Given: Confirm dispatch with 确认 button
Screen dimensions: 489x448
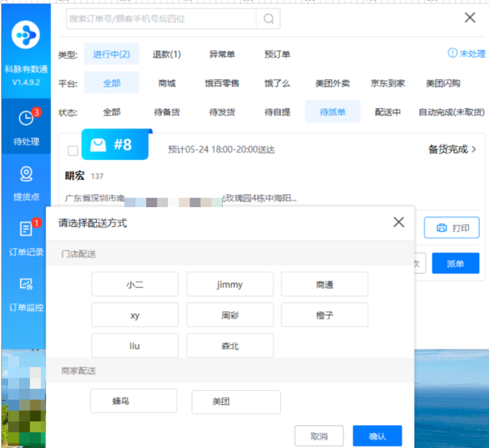Looking at the screenshot, I should 377,435.
